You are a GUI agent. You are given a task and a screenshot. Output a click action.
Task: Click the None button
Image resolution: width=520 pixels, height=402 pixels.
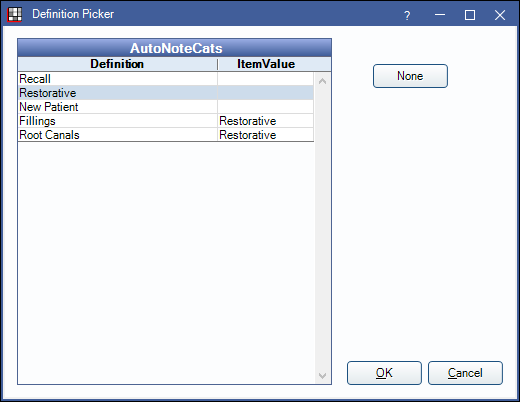click(x=410, y=76)
